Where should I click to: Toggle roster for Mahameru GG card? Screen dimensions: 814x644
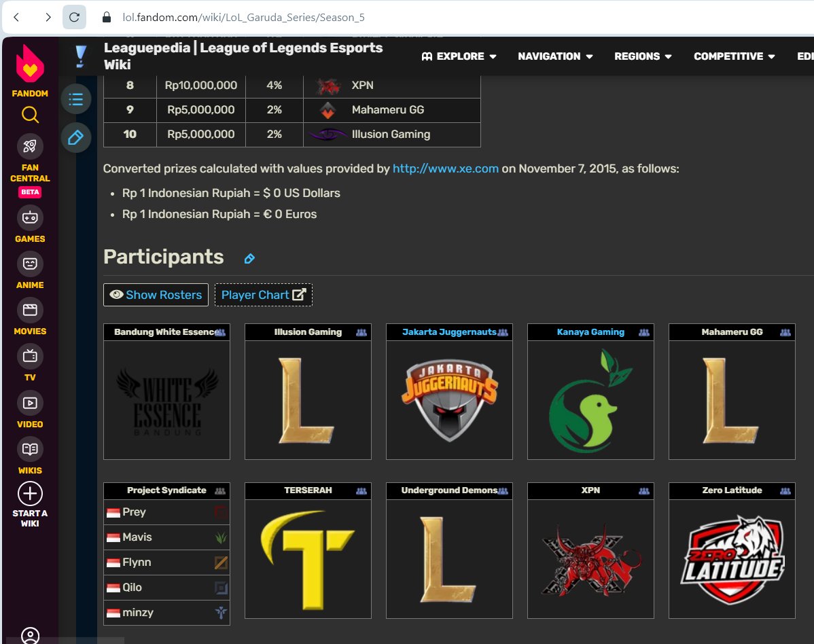pos(785,332)
